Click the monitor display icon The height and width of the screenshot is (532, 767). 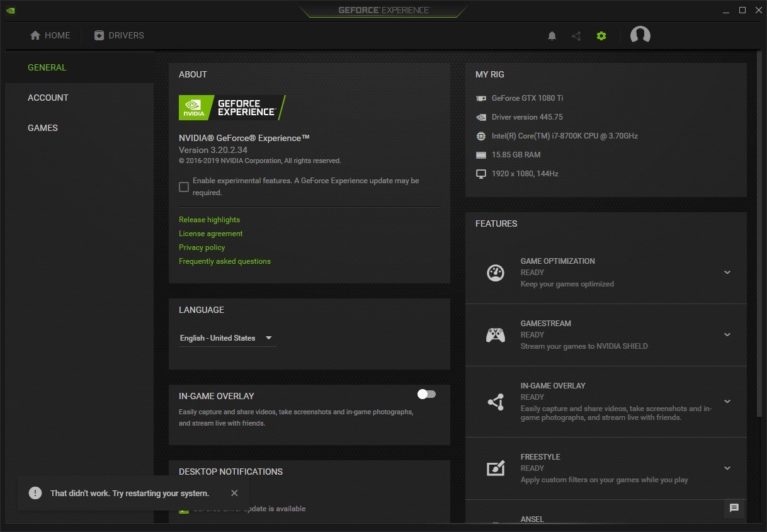click(x=481, y=174)
